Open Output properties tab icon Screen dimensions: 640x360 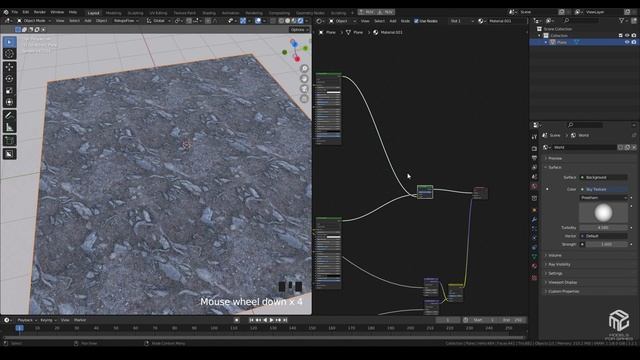click(534, 158)
